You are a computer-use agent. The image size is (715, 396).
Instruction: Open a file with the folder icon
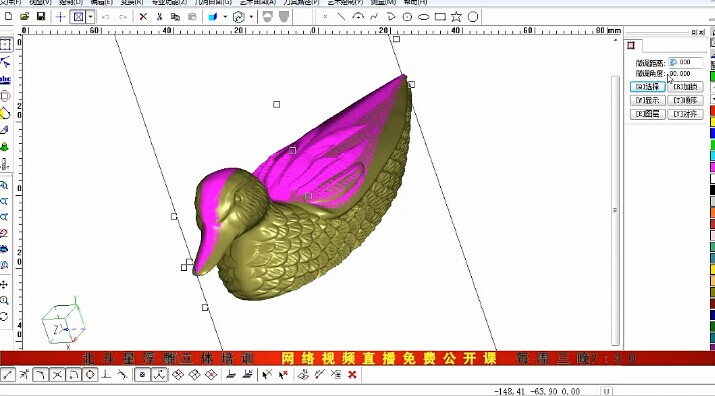point(25,17)
